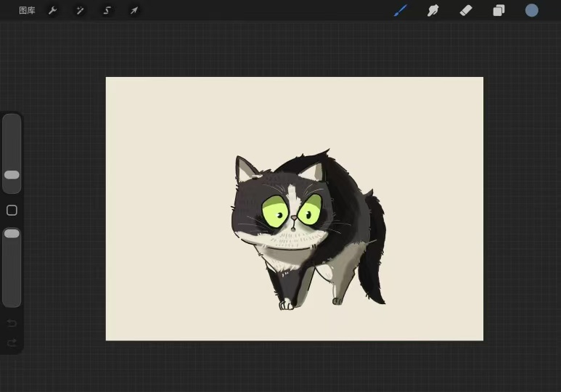Viewport: 561px width, 392px height.
Task: Click the cat's pink nose
Action: (293, 217)
